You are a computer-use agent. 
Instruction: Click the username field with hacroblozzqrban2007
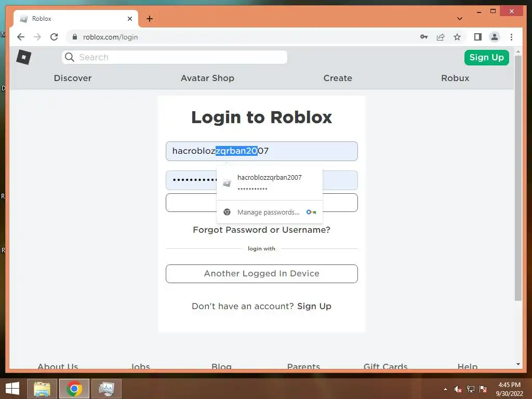coord(262,151)
